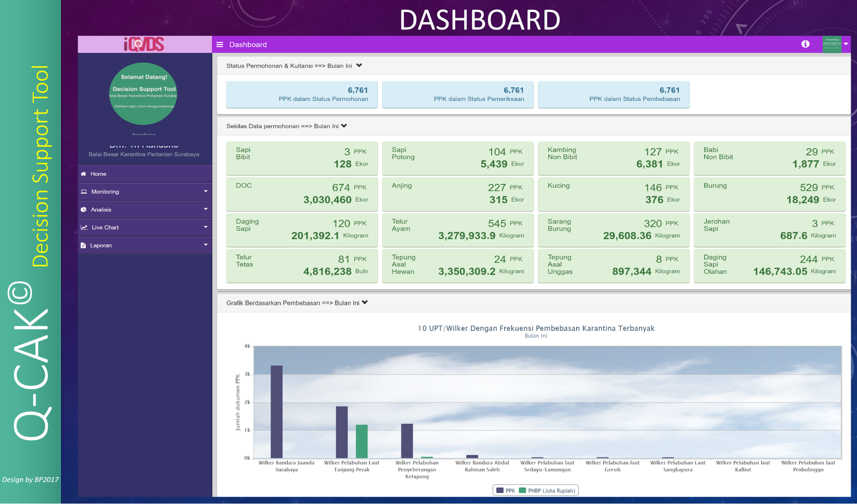Click the Home house icon in sidebar
This screenshot has height=504, width=857.
[84, 174]
